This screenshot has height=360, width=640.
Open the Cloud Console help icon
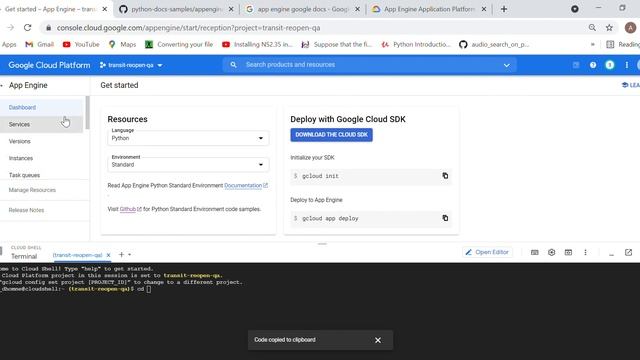[593, 65]
